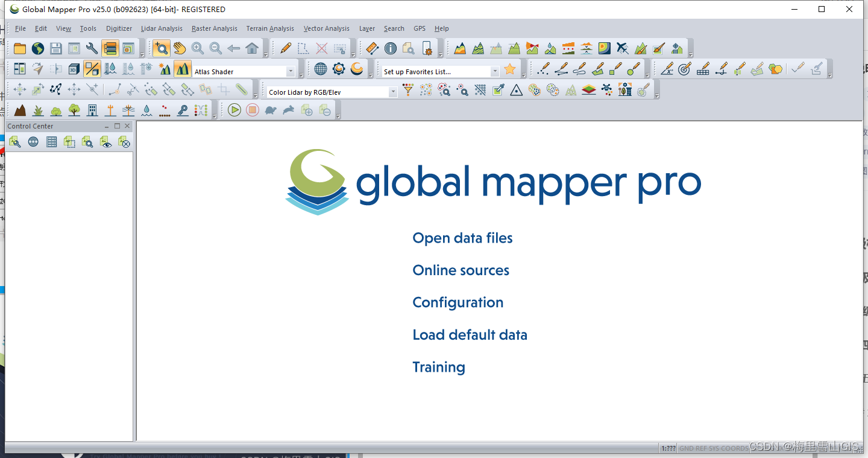Close the Control Center panel
The image size is (868, 458).
pyautogui.click(x=127, y=126)
